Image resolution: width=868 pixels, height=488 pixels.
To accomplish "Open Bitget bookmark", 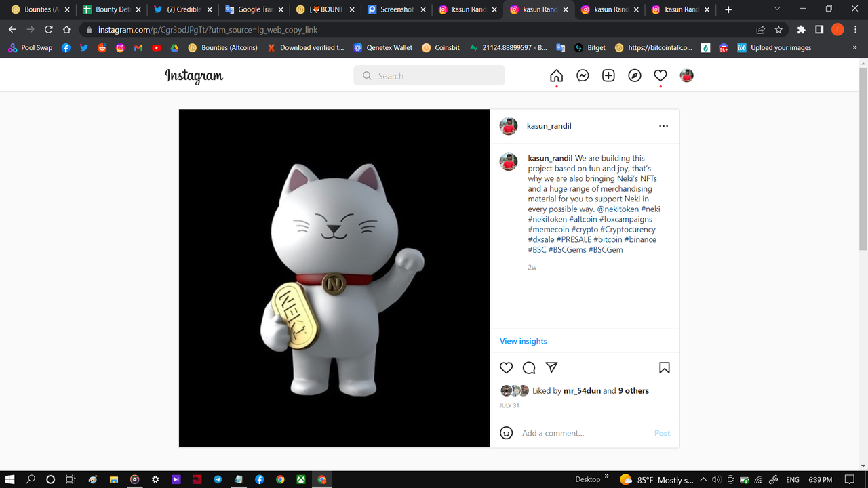I will coord(590,48).
